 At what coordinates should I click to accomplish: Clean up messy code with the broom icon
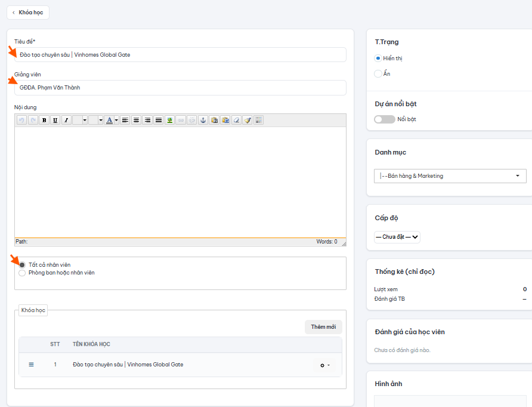pos(248,120)
